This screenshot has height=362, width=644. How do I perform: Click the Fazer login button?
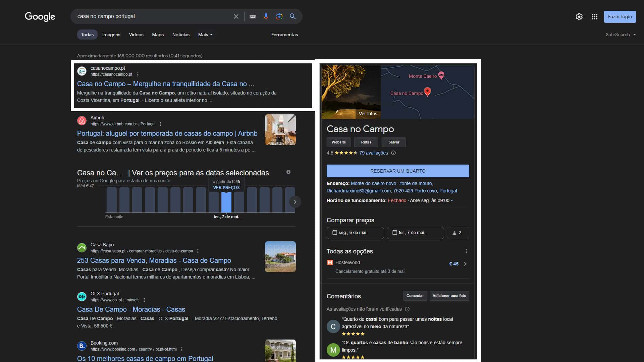pos(620,17)
